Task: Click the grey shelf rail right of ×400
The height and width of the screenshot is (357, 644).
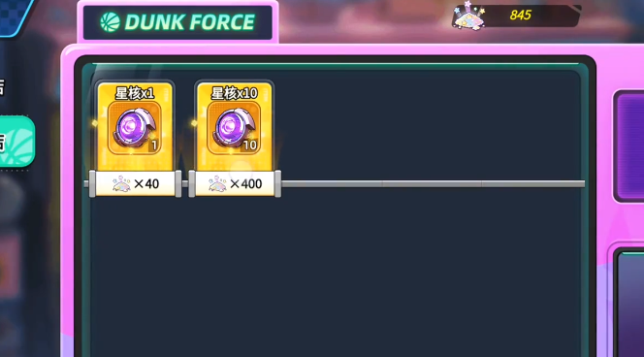Action: point(434,184)
